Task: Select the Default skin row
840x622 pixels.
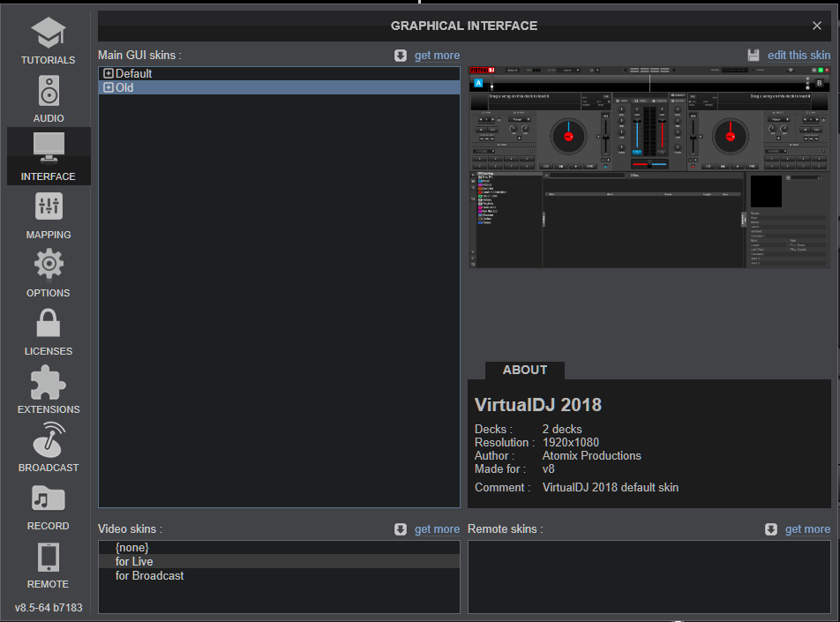Action: (x=279, y=73)
